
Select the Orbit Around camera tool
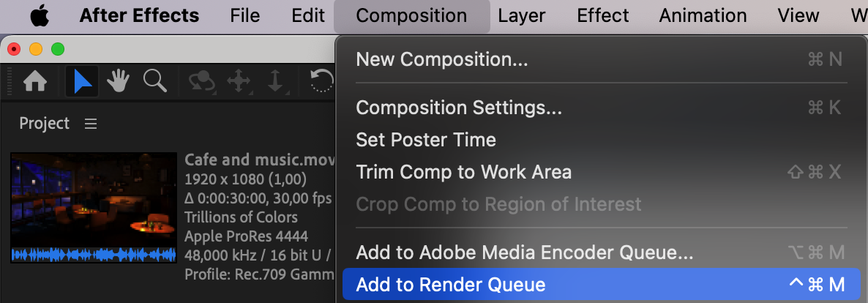pos(202,82)
